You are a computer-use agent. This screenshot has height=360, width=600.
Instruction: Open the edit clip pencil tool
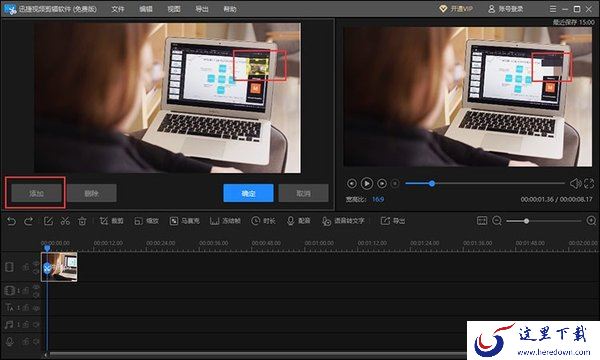click(x=48, y=221)
